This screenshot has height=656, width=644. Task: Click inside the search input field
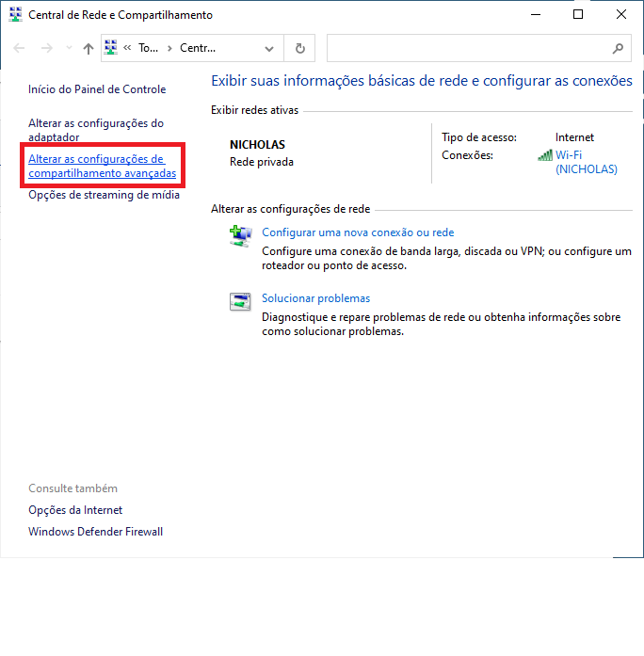pyautogui.click(x=466, y=48)
